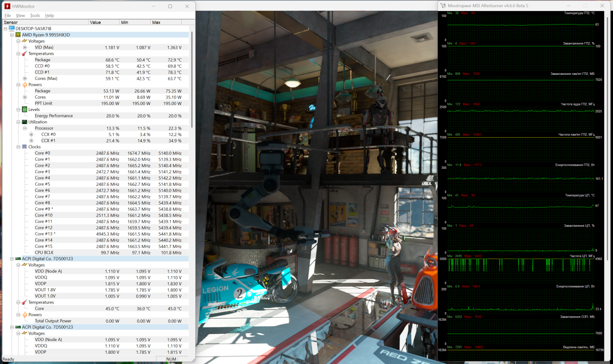613x364 pixels.
Task: Click the Utilization icon in the tree
Action: pyautogui.click(x=25, y=122)
